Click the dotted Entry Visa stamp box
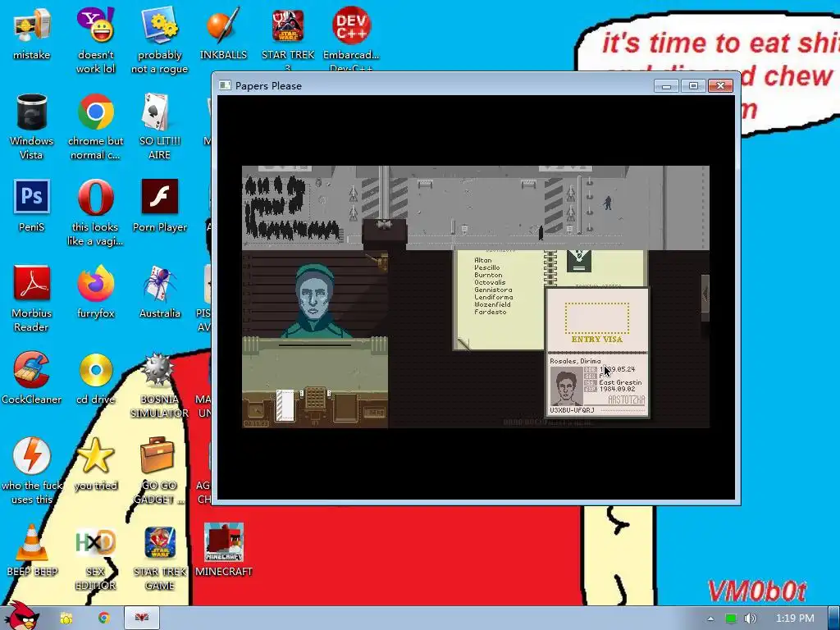 coord(597,318)
